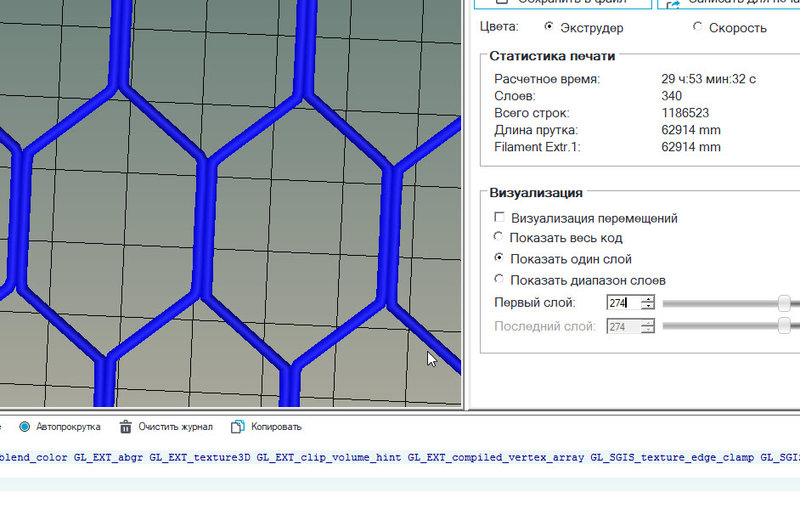The image size is (800, 509).
Task: Click GL_SGIS_texture_edge_clamp in the log
Action: 672,457
